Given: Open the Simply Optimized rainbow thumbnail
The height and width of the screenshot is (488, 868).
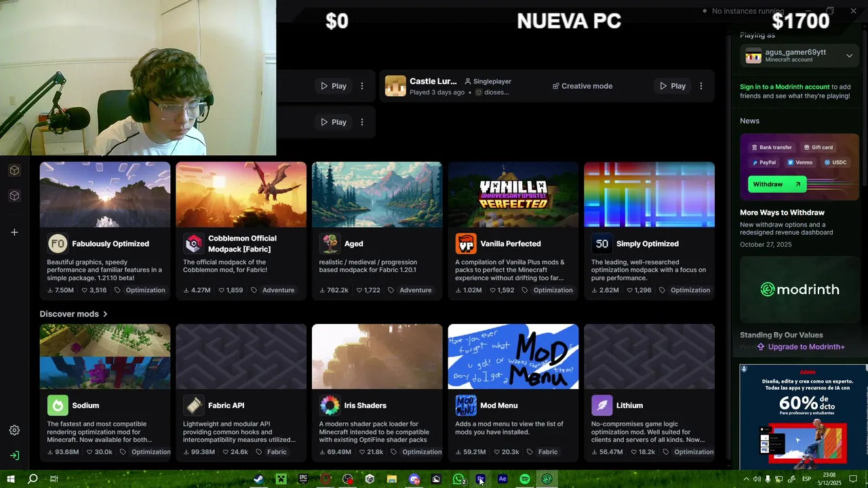Looking at the screenshot, I should tap(649, 195).
